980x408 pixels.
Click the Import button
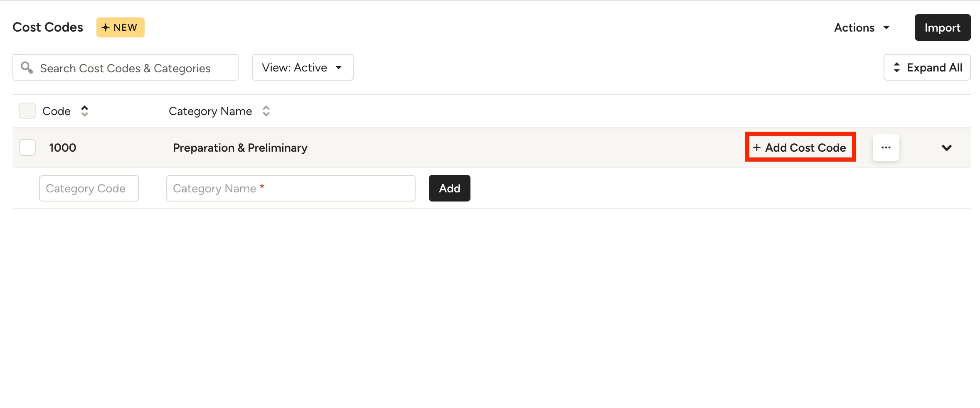(x=942, y=27)
